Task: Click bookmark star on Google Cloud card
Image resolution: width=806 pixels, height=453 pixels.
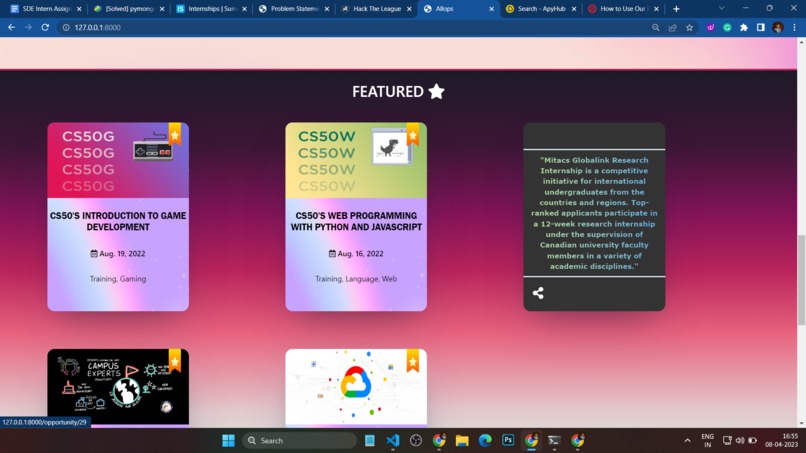Action: [413, 361]
